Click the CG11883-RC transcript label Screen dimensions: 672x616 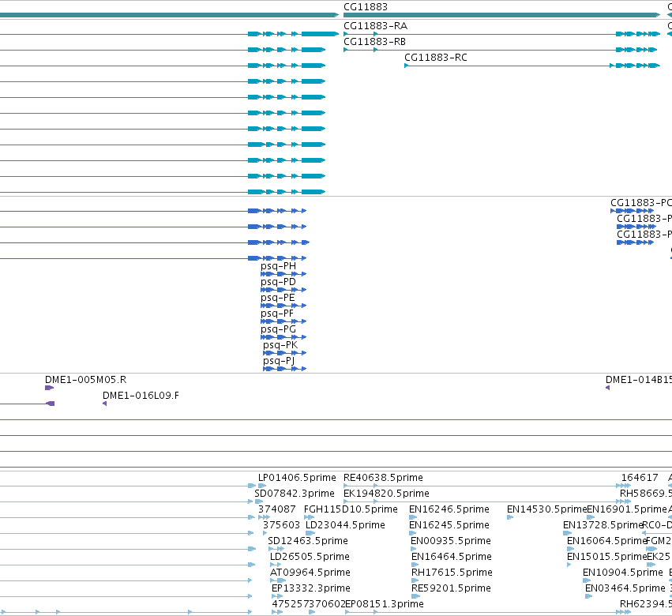click(436, 58)
